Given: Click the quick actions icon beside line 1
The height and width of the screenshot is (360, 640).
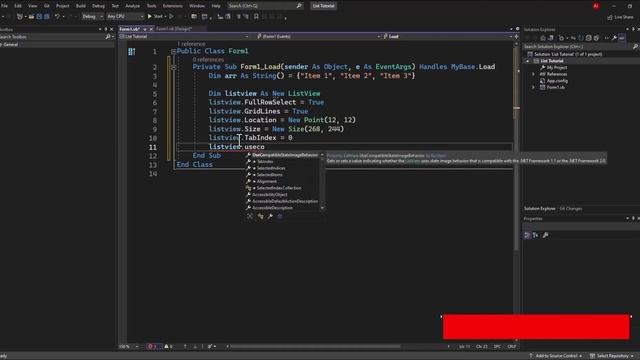Looking at the screenshot, I should click(x=131, y=51).
